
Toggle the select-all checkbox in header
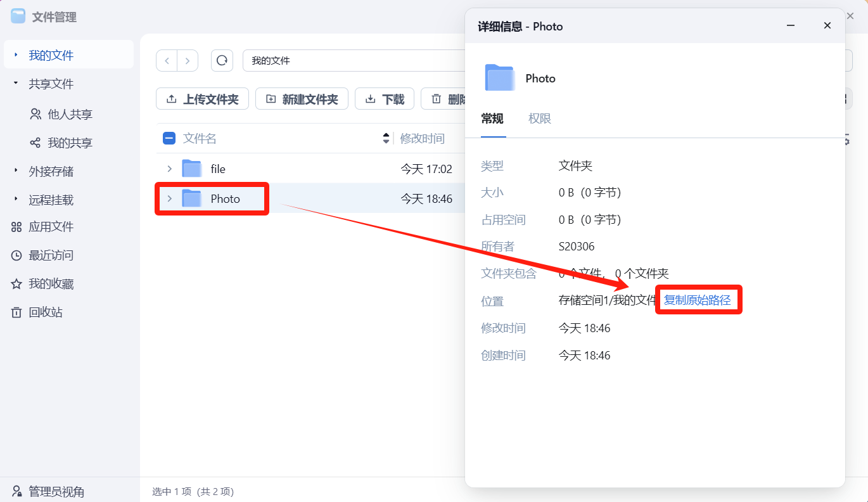[x=169, y=138]
